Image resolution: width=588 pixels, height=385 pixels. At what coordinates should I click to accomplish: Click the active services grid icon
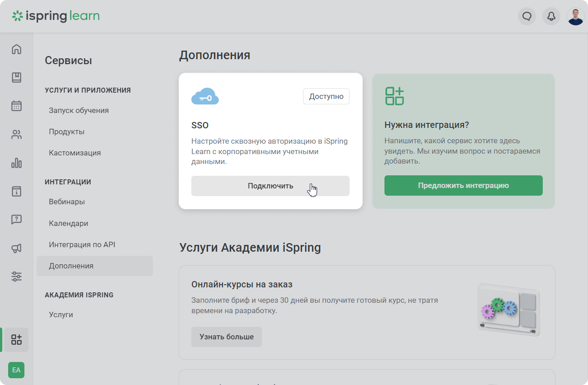[17, 340]
